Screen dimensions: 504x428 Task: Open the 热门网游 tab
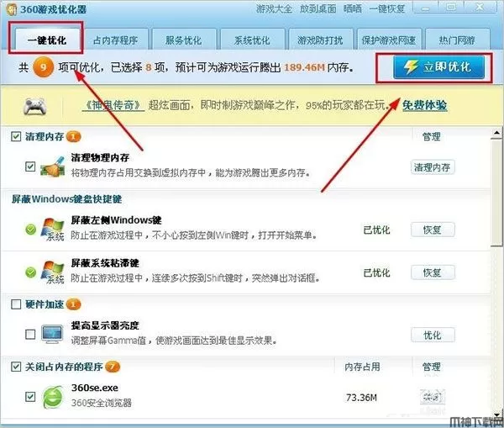(x=457, y=40)
